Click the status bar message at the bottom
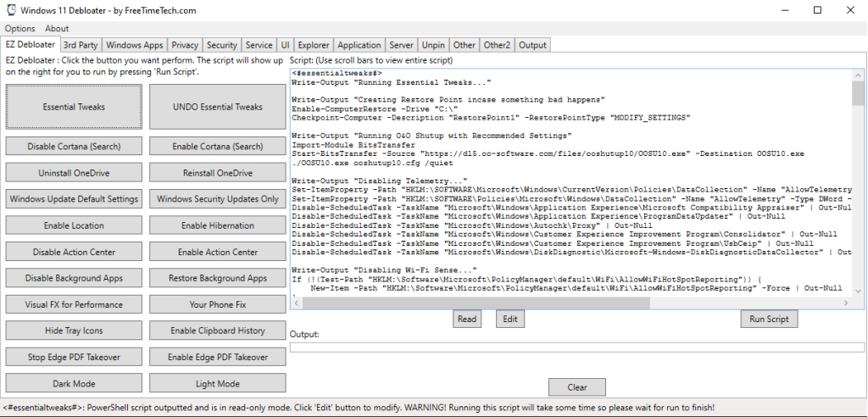 (359, 407)
